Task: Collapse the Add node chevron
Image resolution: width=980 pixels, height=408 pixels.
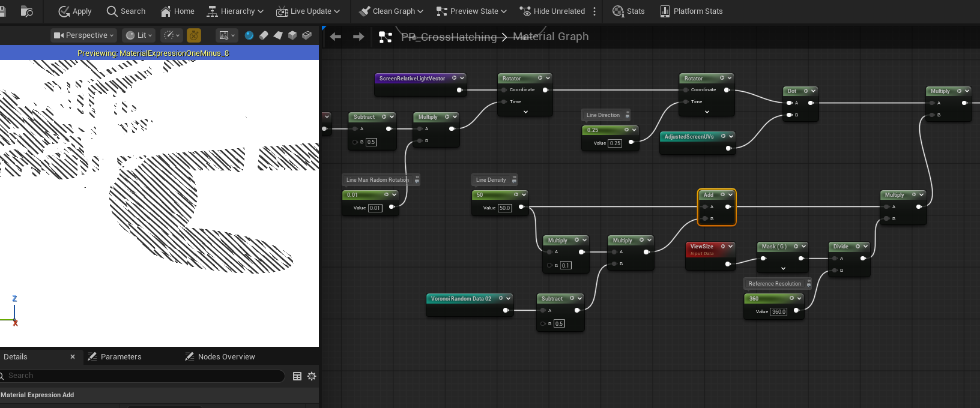Action: 730,194
